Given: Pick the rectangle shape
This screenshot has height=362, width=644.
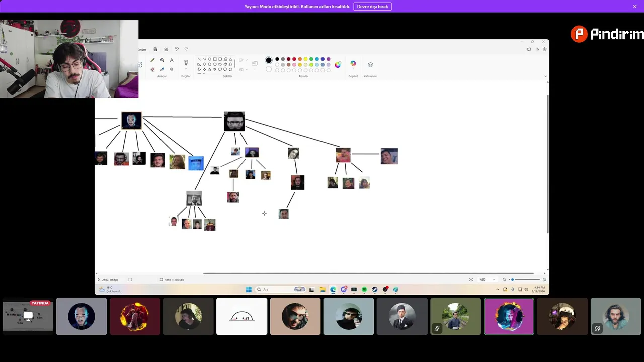Looking at the screenshot, I should click(215, 59).
